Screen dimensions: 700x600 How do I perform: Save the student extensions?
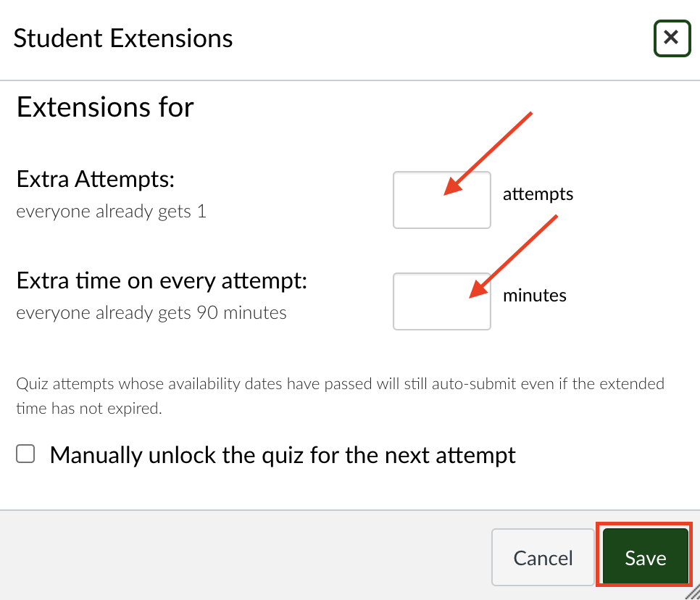click(x=645, y=557)
